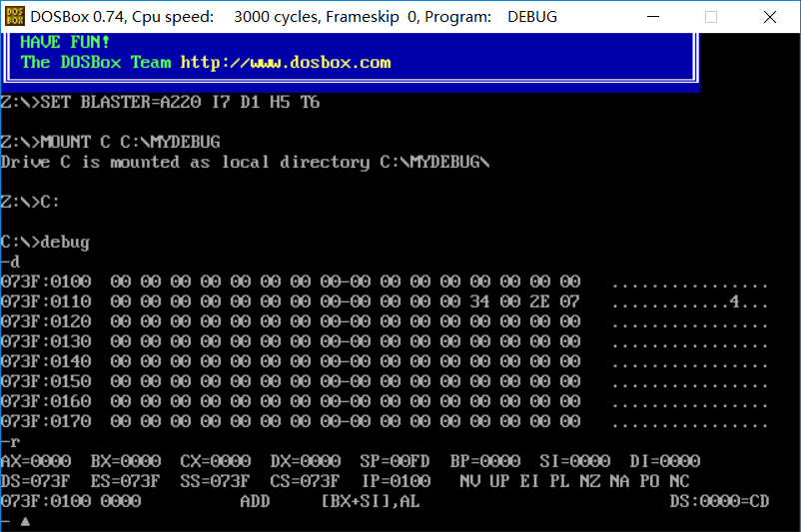
Task: Click the DS=073F segment register
Action: click(35, 481)
